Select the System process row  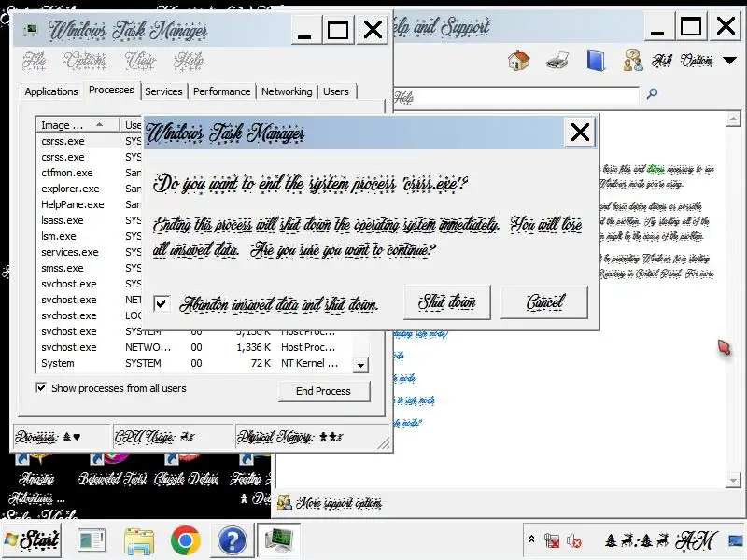194,363
